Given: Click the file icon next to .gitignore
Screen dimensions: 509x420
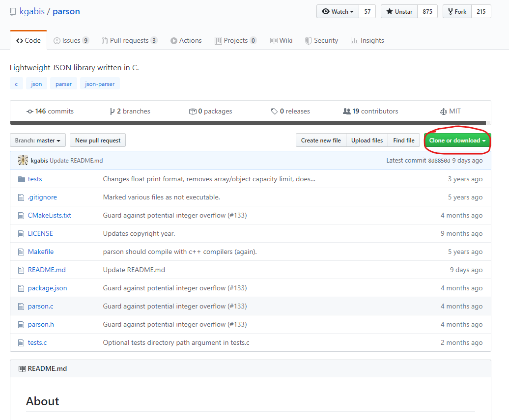Looking at the screenshot, I should click(21, 197).
